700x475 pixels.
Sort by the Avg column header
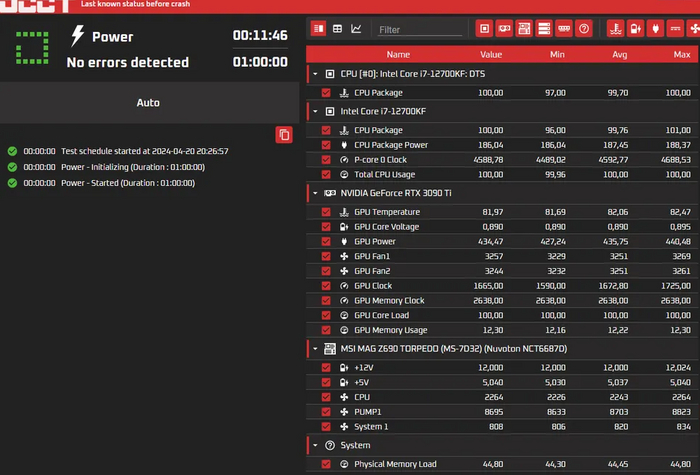click(618, 55)
